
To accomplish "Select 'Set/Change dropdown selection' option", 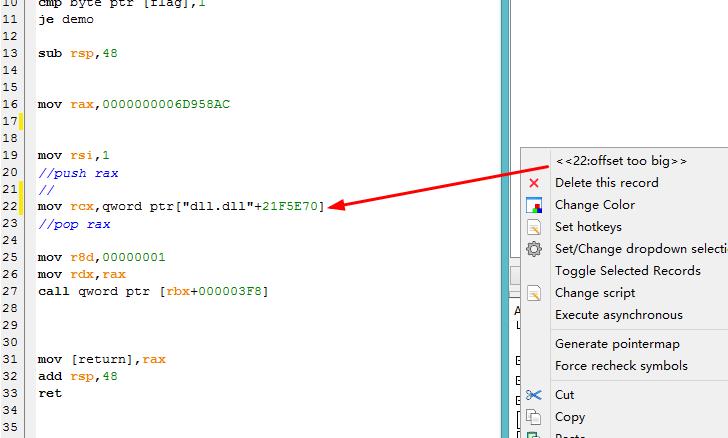I will click(641, 249).
